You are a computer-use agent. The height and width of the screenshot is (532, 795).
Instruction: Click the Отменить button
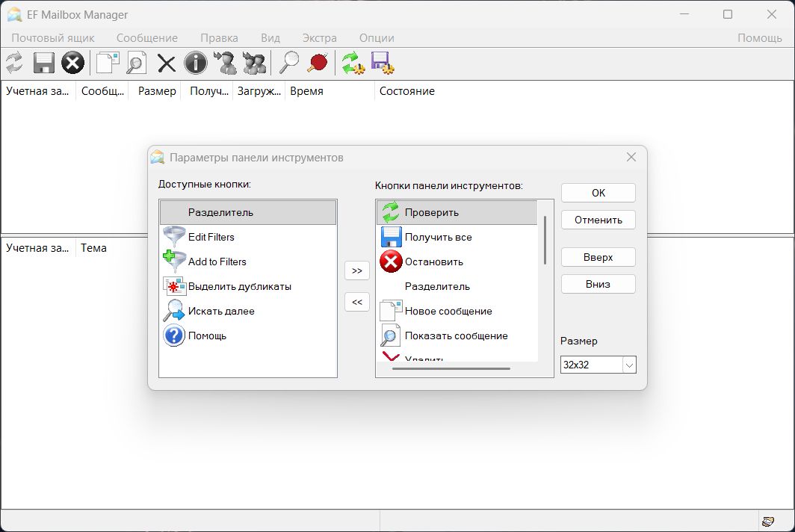coord(598,220)
